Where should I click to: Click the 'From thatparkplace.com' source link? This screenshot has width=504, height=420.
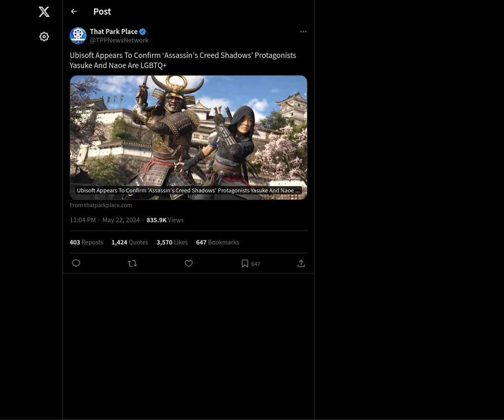(x=101, y=205)
